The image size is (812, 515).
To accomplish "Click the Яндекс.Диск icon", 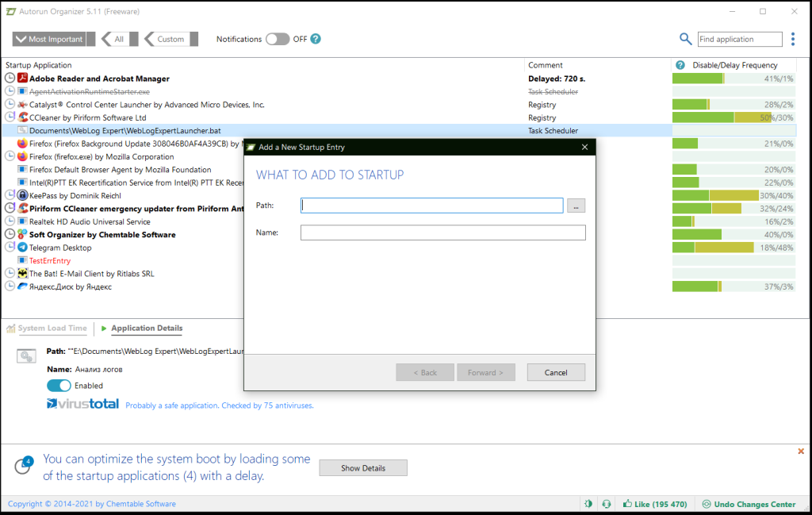I will [22, 286].
